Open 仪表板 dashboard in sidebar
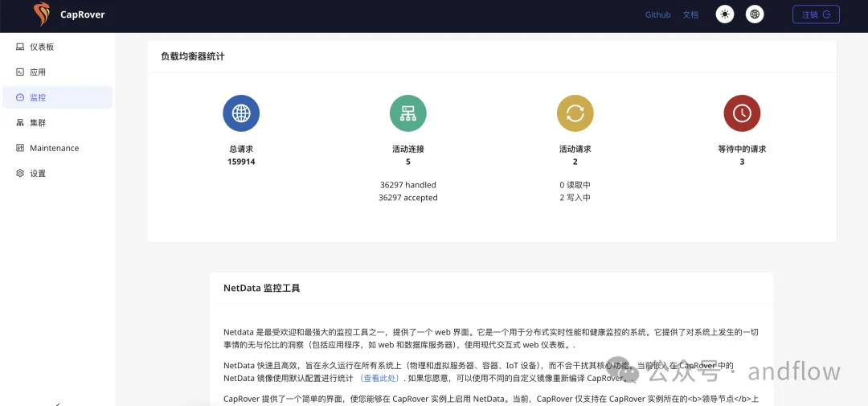 pos(42,47)
